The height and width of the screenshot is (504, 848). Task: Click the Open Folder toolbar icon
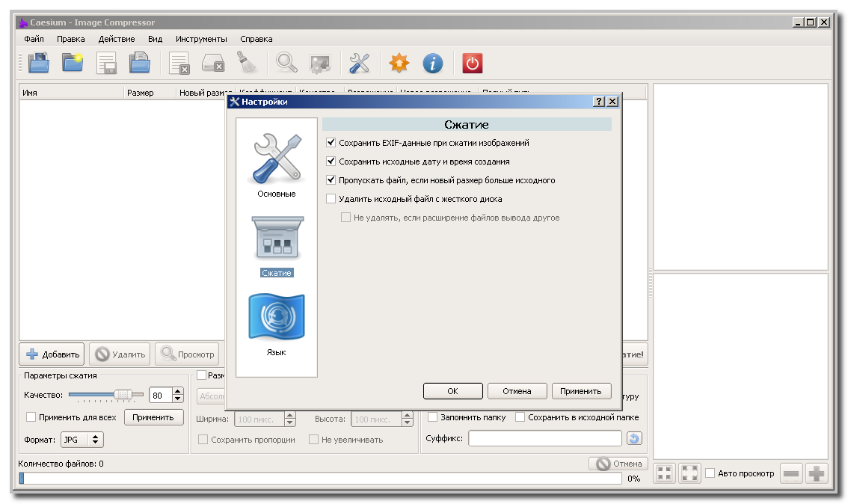tap(73, 63)
